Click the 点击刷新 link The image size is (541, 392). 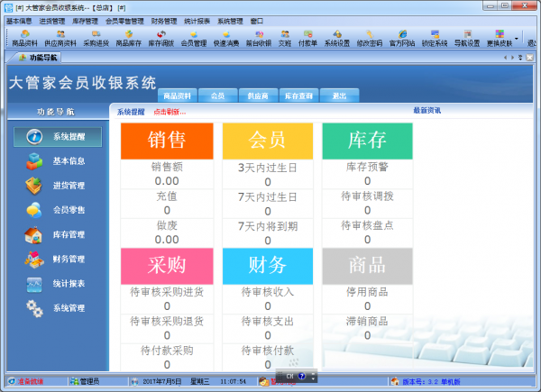(170, 112)
